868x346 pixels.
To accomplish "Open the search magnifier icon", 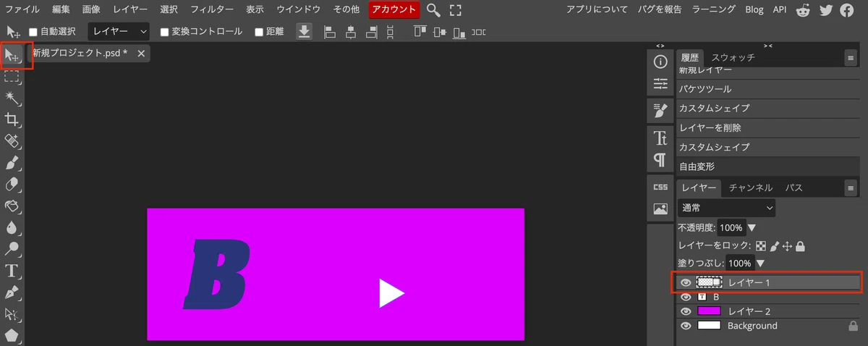I will (433, 9).
